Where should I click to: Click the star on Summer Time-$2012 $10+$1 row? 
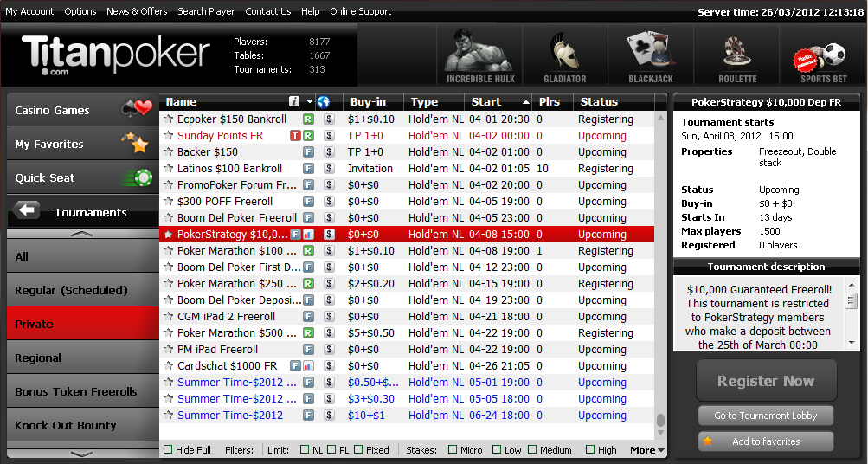(x=168, y=416)
